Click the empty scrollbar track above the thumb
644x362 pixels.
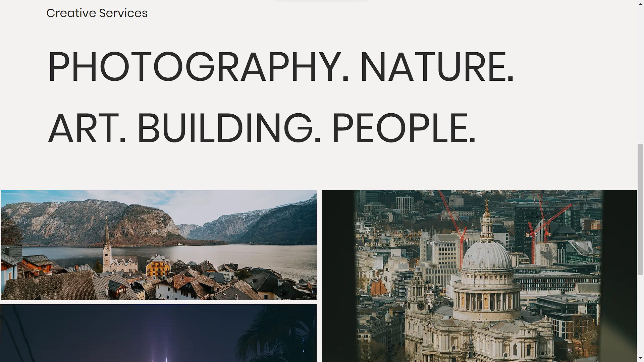[640, 75]
